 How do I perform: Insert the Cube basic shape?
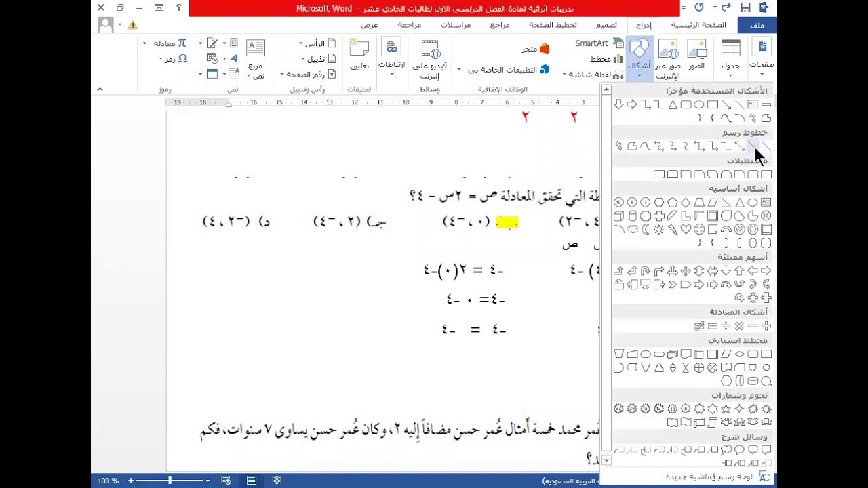point(618,216)
